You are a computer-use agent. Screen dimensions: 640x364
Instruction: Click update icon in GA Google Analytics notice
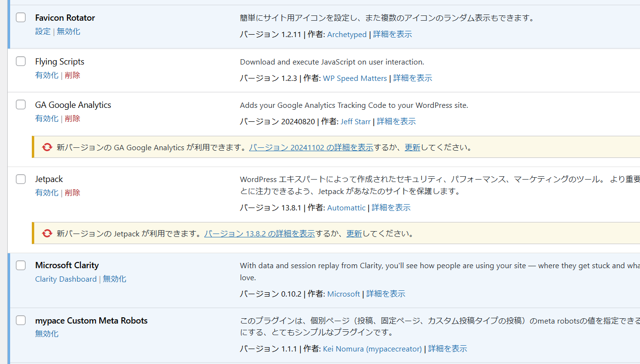point(47,147)
